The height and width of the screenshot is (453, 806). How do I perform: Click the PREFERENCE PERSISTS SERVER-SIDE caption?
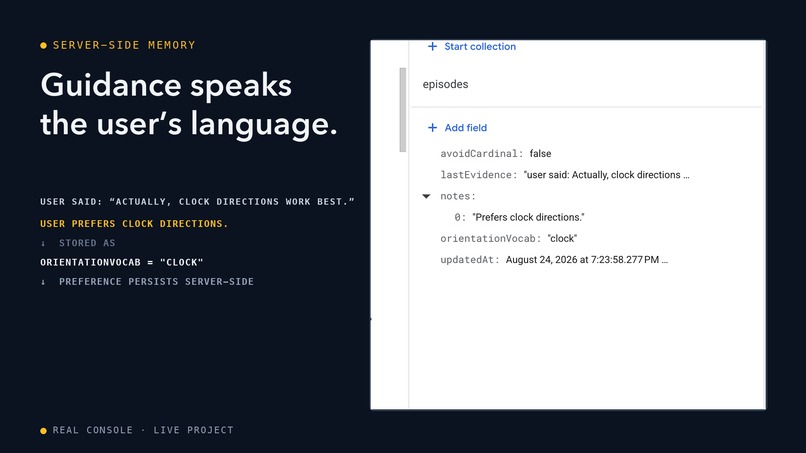(156, 282)
